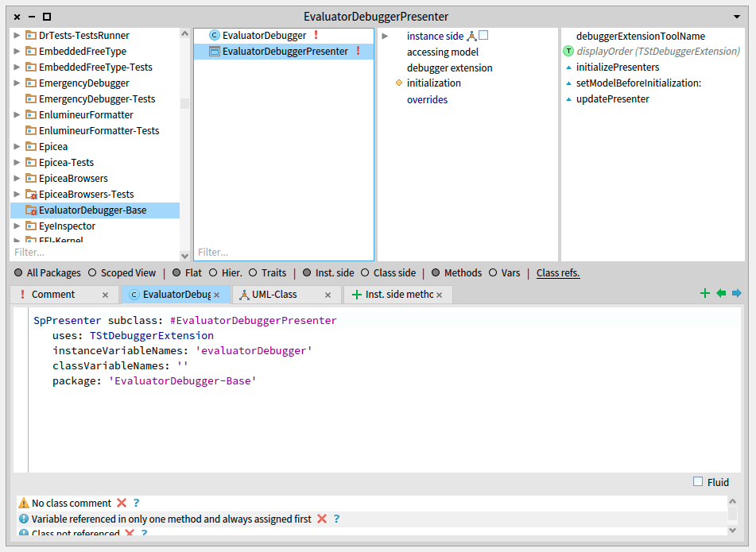Click the green back arrow icon
756x552 pixels.
721,294
